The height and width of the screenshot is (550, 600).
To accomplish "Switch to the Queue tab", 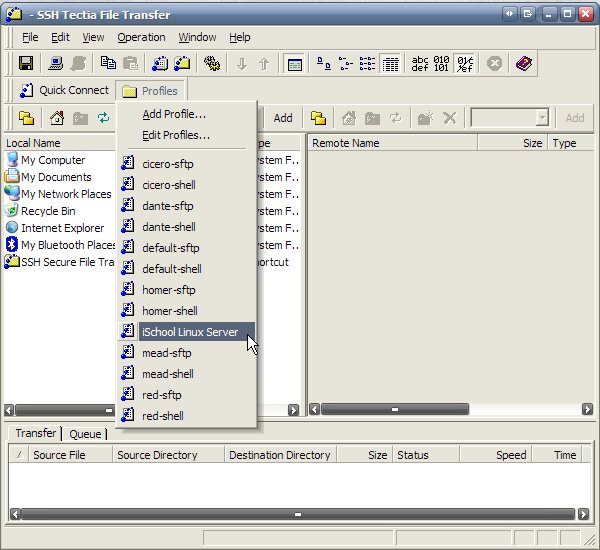I will 85,434.
